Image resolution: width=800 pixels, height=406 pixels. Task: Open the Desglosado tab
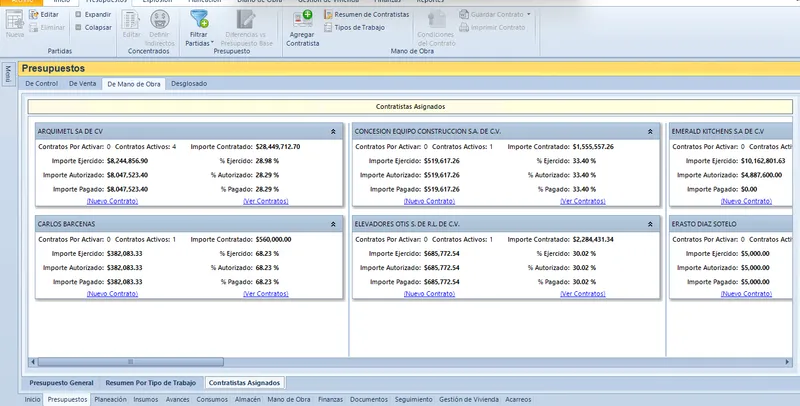click(189, 84)
